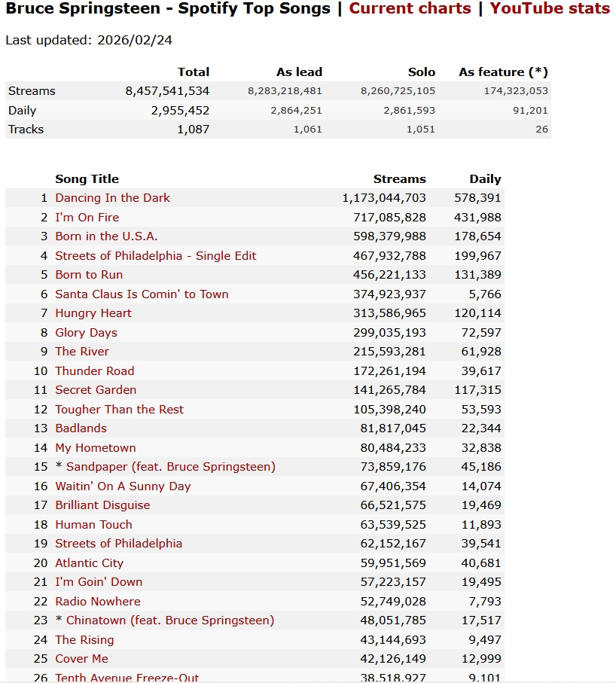Click the Song Title column header

tap(87, 179)
